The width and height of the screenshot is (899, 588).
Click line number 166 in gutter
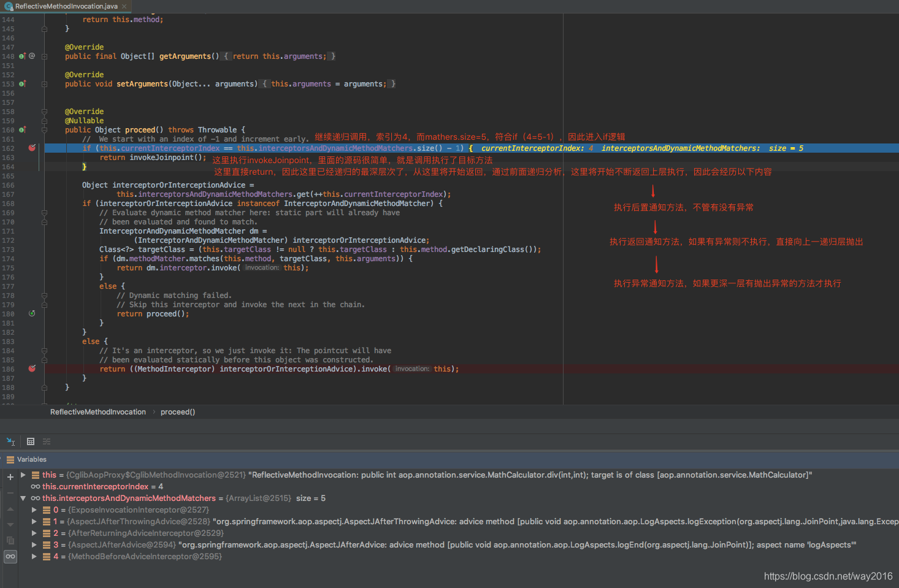point(8,185)
